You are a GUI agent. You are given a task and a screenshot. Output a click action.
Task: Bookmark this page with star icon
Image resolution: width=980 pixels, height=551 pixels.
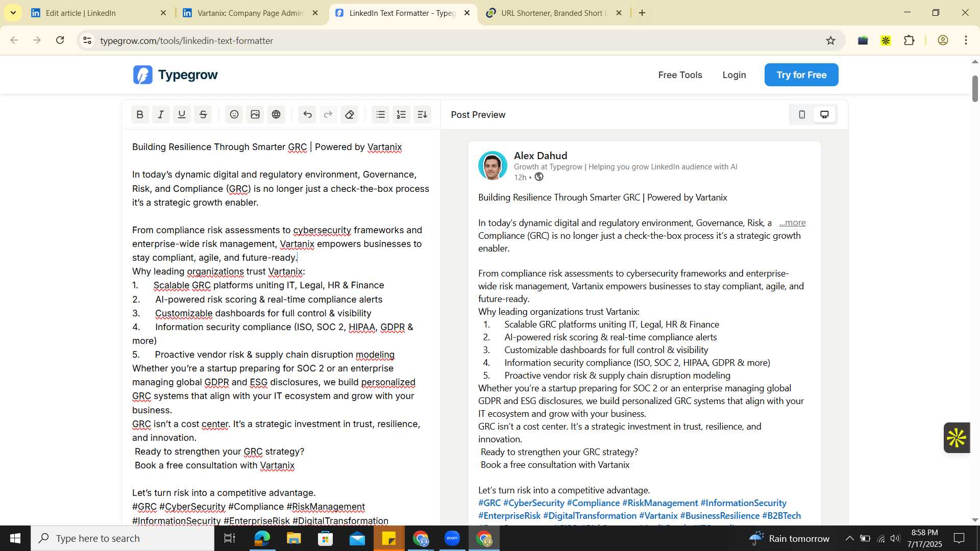click(x=830, y=40)
